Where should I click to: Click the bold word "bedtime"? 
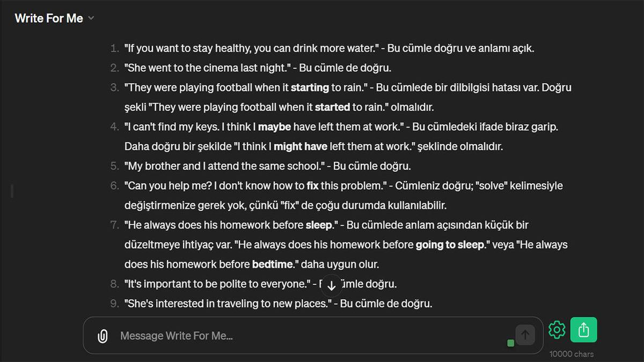274,264
